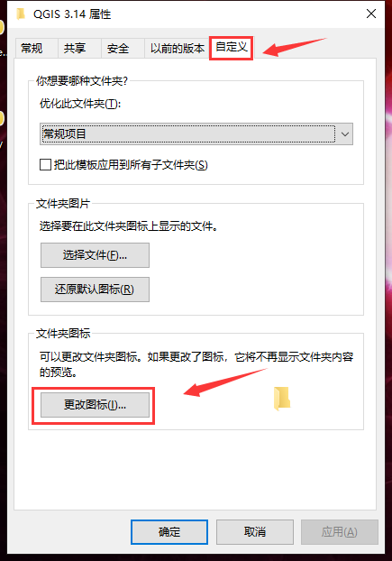The width and height of the screenshot is (392, 561).
Task: Click the folder icon in the title bar
Action: 21,14
